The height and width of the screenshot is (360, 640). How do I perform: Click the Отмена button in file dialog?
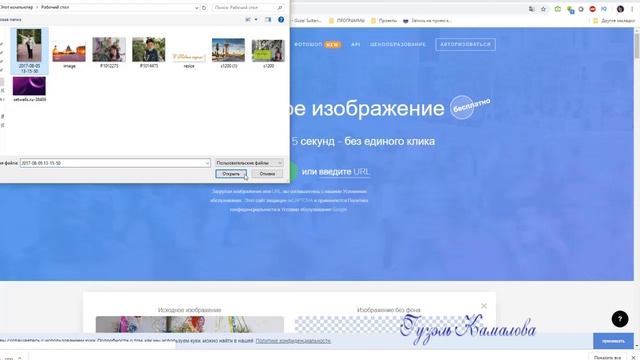pos(267,174)
